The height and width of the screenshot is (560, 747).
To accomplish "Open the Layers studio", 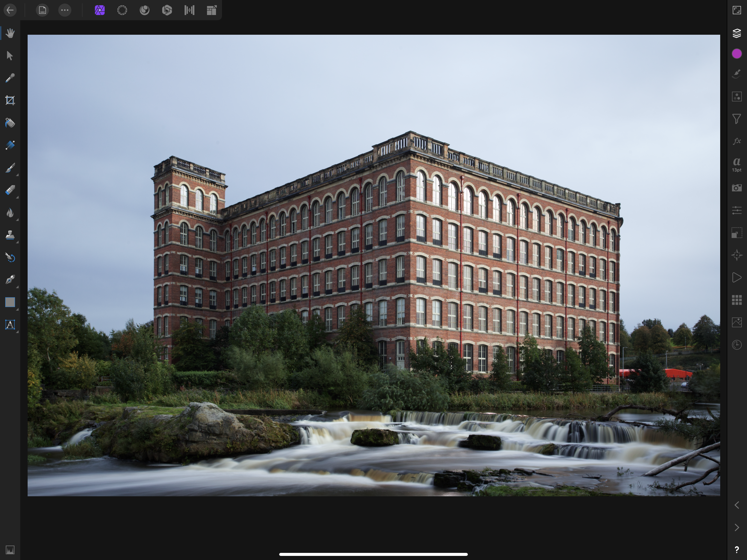I will tap(737, 33).
